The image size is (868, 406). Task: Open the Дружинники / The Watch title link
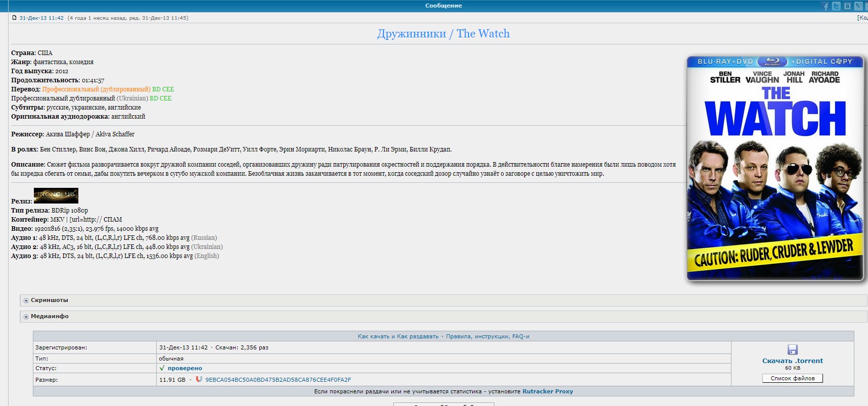pos(443,34)
